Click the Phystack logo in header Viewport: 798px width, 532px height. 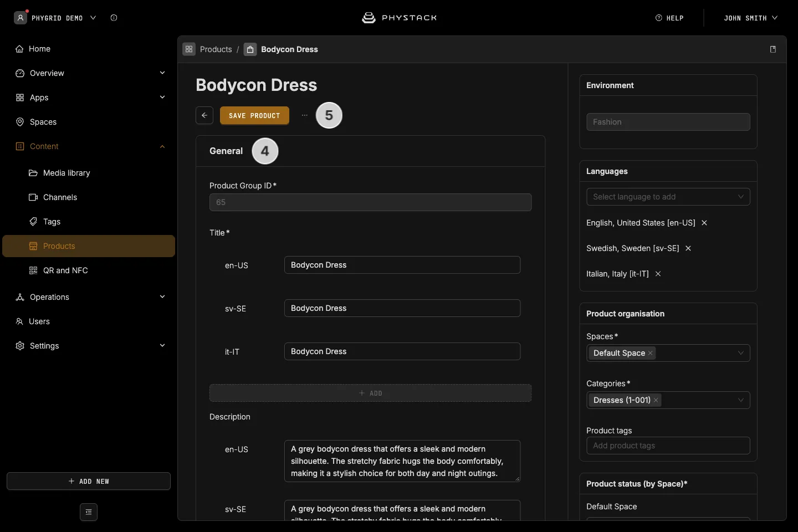[399, 18]
